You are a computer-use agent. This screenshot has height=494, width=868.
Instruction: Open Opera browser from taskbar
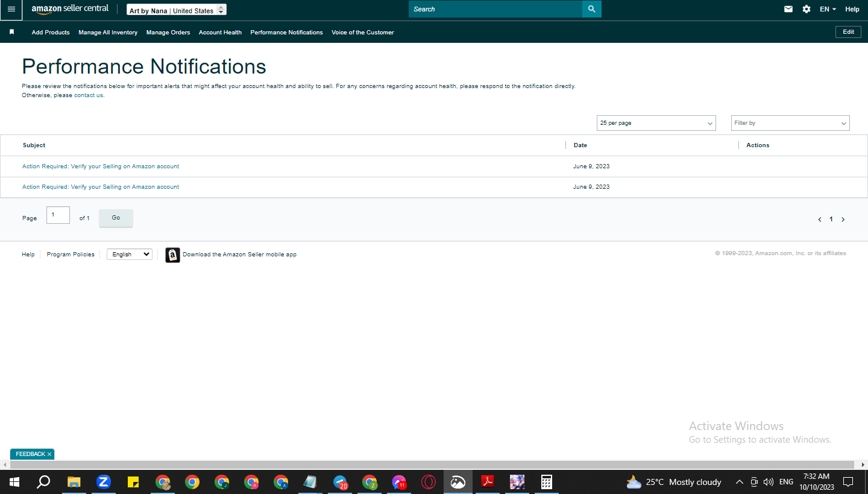[429, 482]
